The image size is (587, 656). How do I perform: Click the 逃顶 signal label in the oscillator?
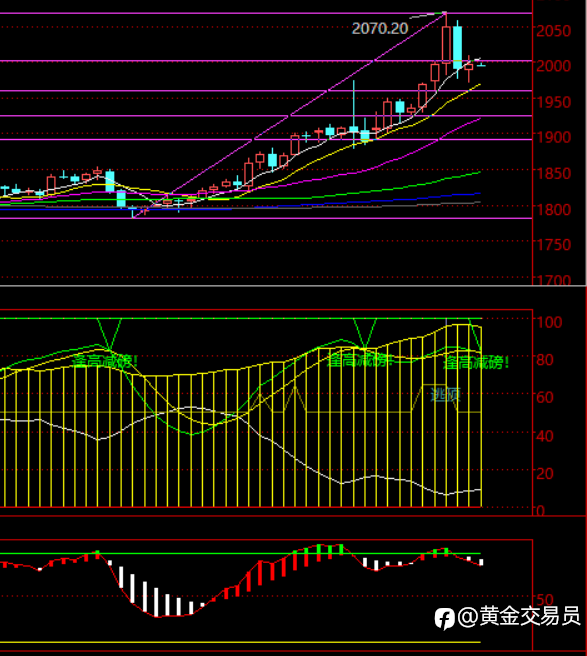pyautogui.click(x=446, y=395)
